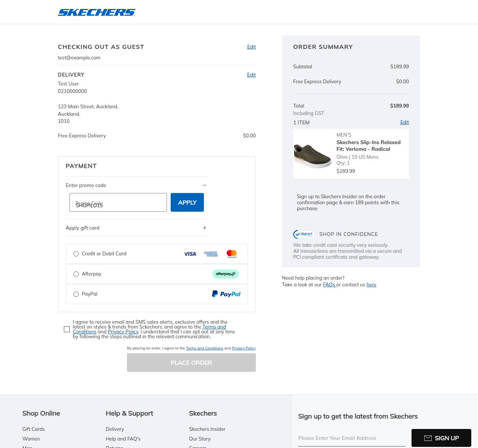This screenshot has height=448, width=478.
Task: Click the 'Olive | 10 US Mens' variant text
Action: tap(357, 157)
